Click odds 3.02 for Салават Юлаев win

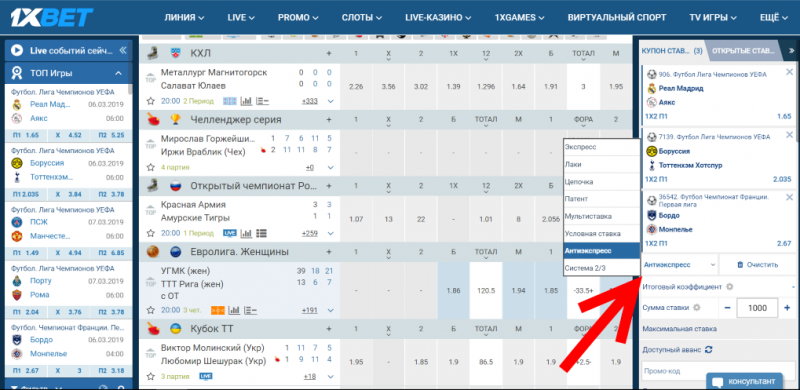(x=421, y=87)
